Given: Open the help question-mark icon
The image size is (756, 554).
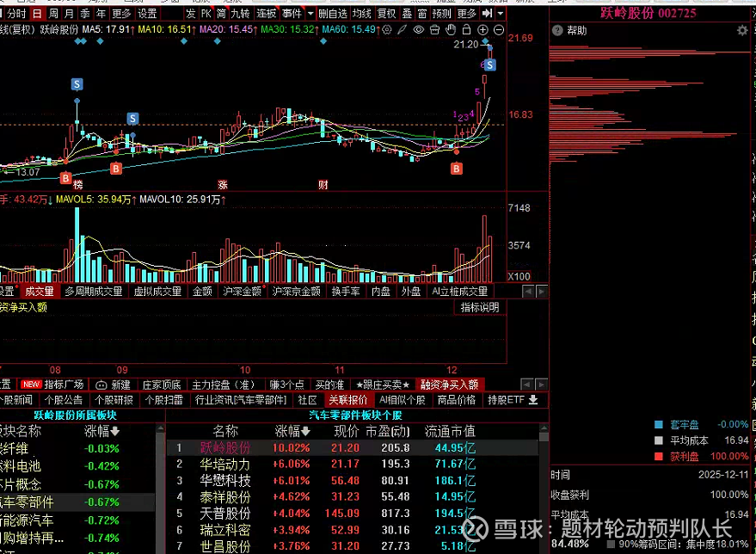Looking at the screenshot, I should point(557,30).
